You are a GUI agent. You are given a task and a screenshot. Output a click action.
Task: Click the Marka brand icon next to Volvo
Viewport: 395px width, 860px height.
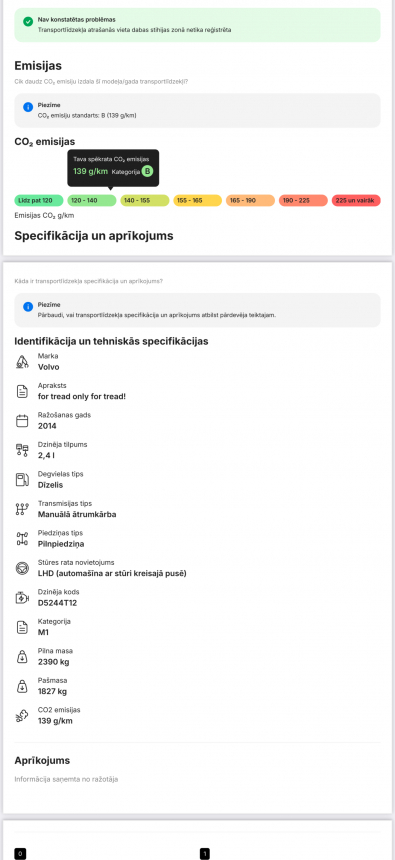[x=22, y=361]
